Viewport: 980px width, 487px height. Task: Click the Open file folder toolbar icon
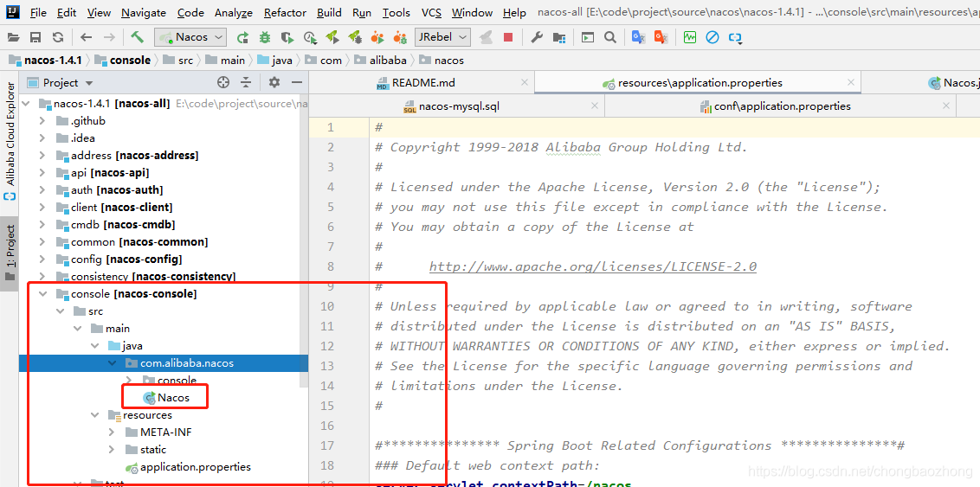click(x=13, y=37)
